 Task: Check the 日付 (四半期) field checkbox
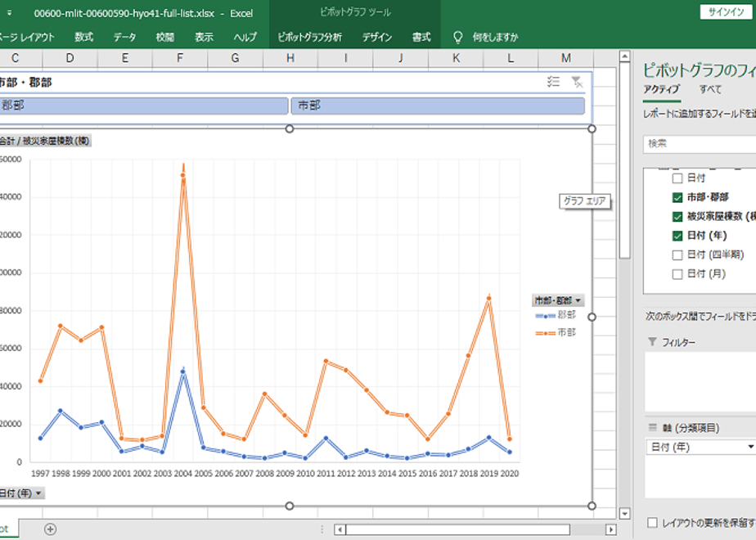[x=677, y=254]
